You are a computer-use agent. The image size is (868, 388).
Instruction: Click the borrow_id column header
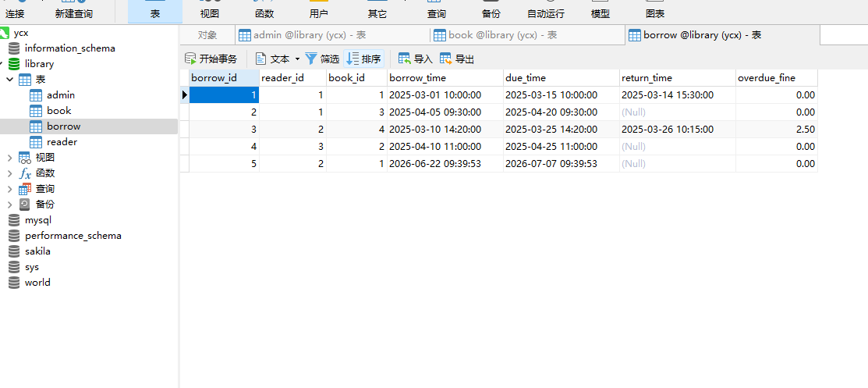click(x=224, y=78)
